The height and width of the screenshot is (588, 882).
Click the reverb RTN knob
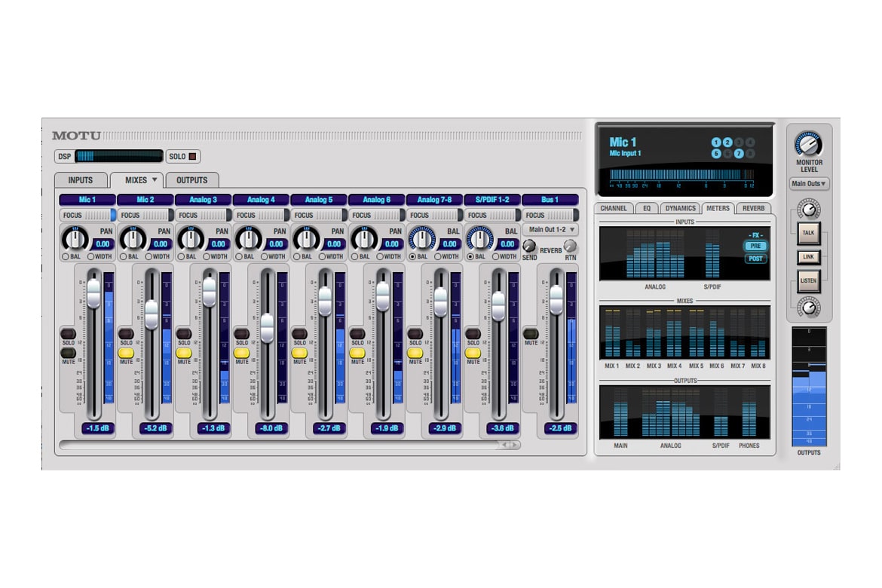(571, 246)
